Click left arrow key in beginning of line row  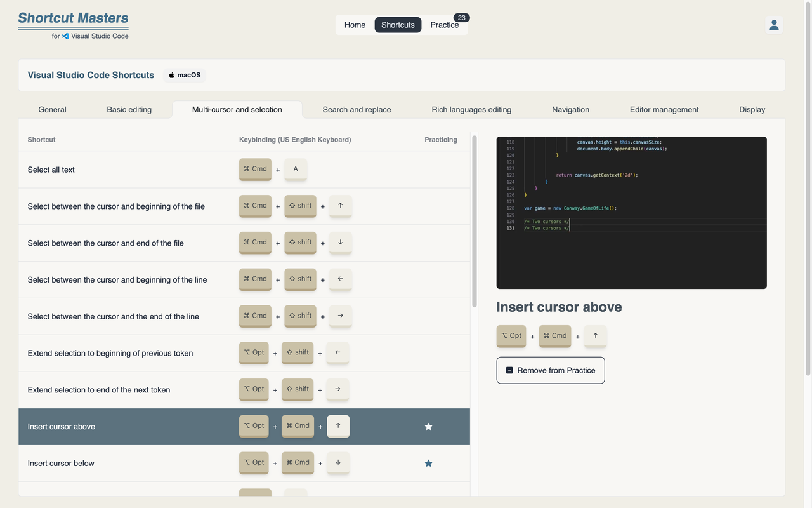coord(341,280)
